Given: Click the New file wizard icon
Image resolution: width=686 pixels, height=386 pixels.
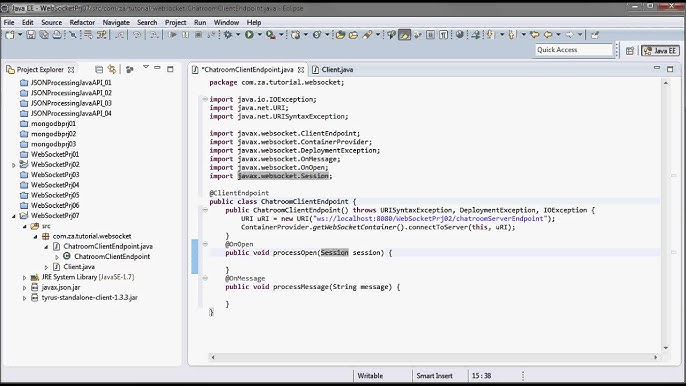Looking at the screenshot, I should click(x=10, y=35).
